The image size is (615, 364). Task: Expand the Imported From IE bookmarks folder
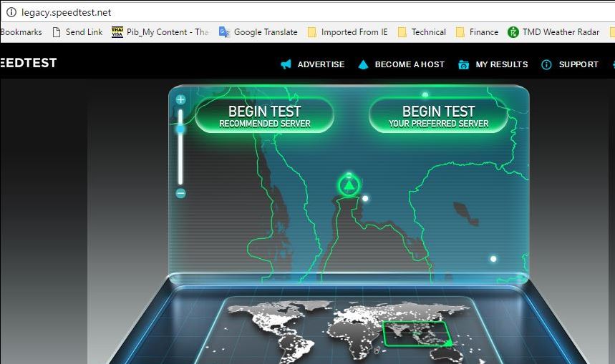pyautogui.click(x=347, y=32)
